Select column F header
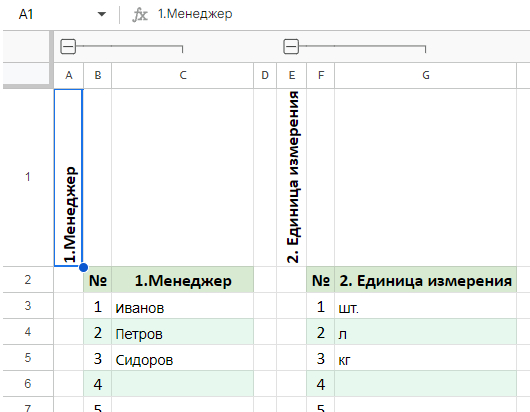The height and width of the screenshot is (412, 530). tap(321, 75)
